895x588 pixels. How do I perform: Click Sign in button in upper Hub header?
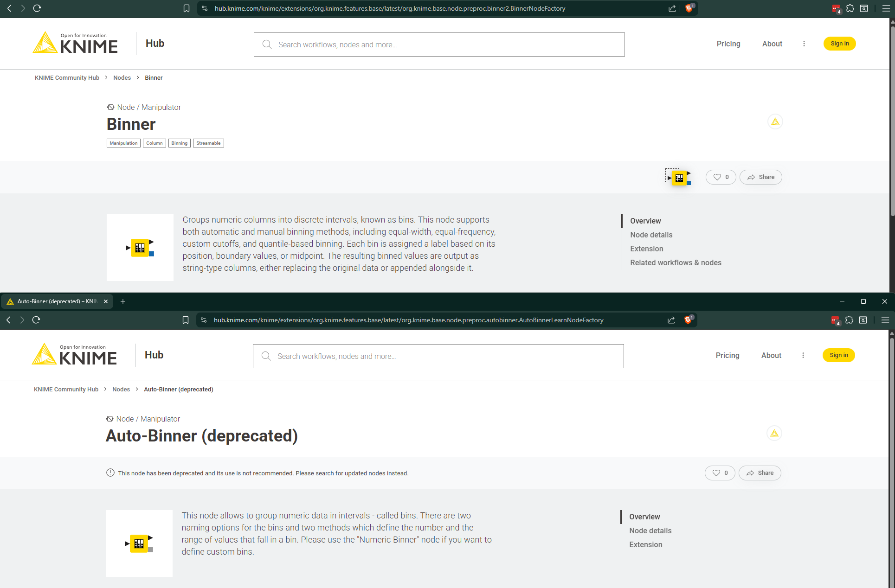point(839,44)
